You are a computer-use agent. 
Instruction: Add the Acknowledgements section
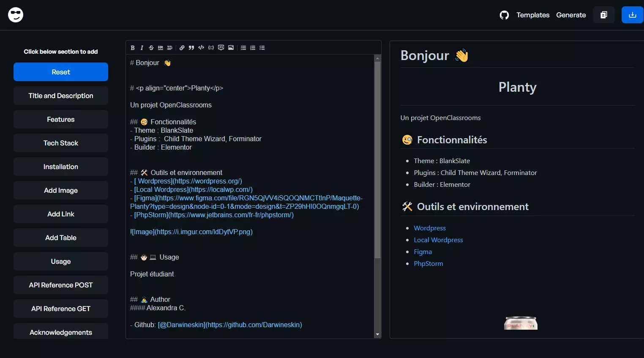click(x=61, y=331)
